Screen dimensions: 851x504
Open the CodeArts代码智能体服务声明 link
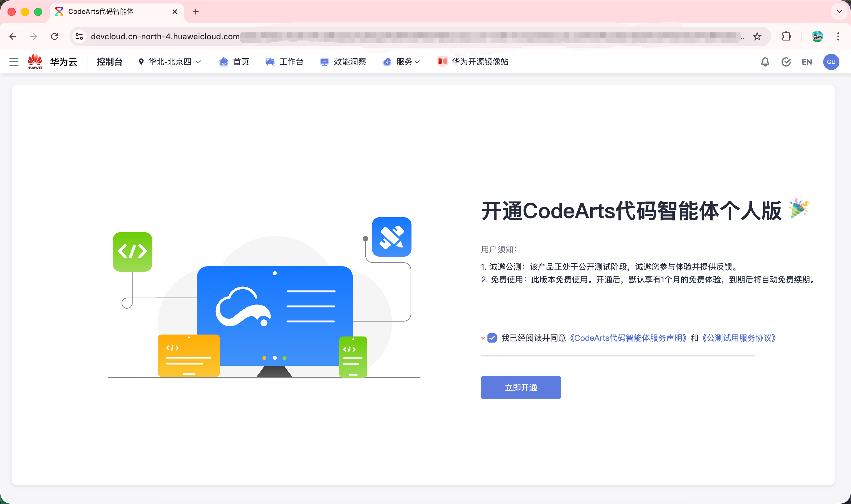click(628, 338)
